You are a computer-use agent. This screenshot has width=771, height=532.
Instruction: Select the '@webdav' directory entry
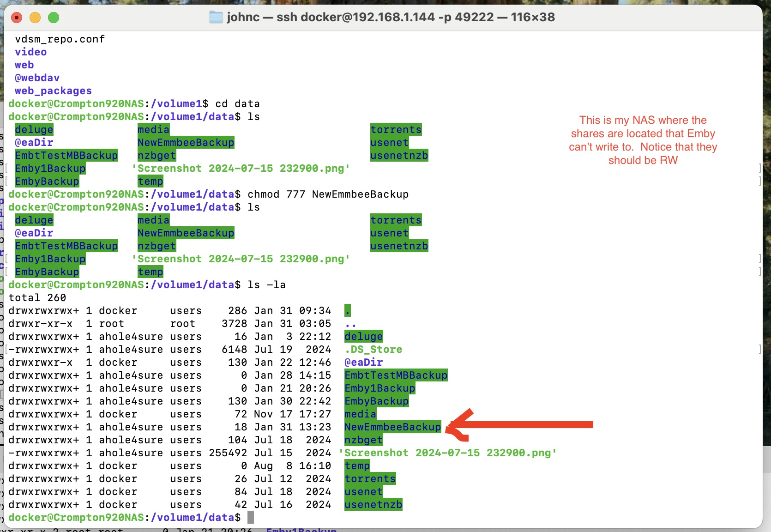click(37, 78)
